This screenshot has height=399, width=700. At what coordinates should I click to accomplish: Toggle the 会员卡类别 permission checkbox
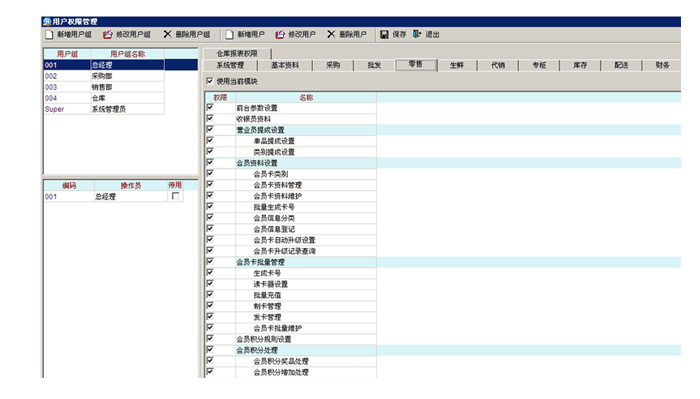[x=210, y=174]
